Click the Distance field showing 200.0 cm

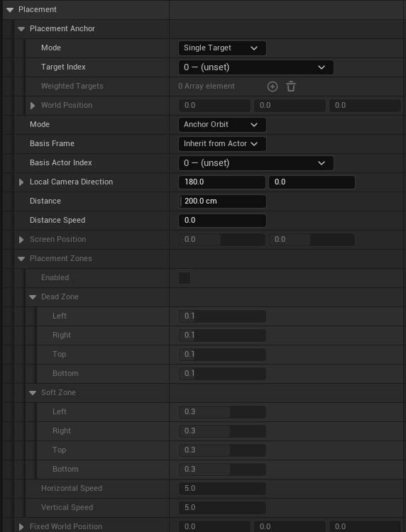pyautogui.click(x=222, y=201)
